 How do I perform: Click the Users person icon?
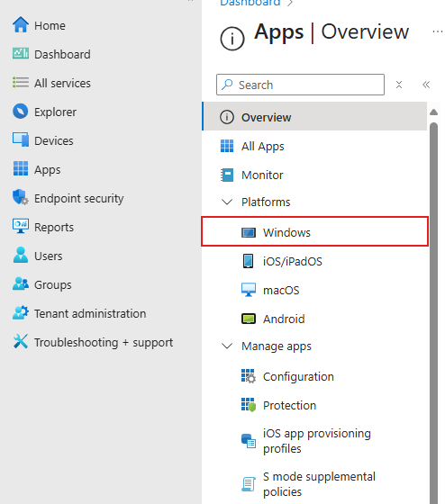[21, 256]
